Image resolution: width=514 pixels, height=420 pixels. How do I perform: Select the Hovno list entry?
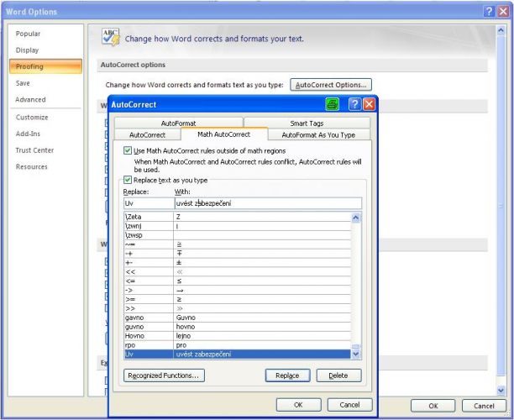tap(238, 336)
